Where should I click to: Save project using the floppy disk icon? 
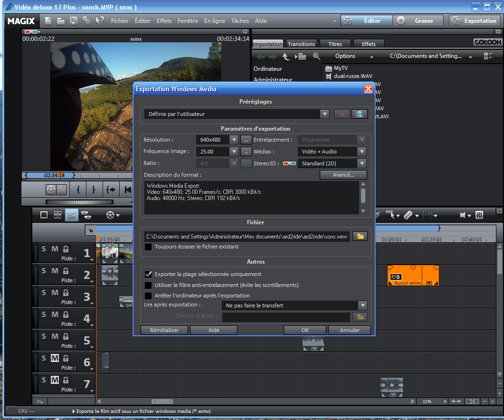pos(74,21)
